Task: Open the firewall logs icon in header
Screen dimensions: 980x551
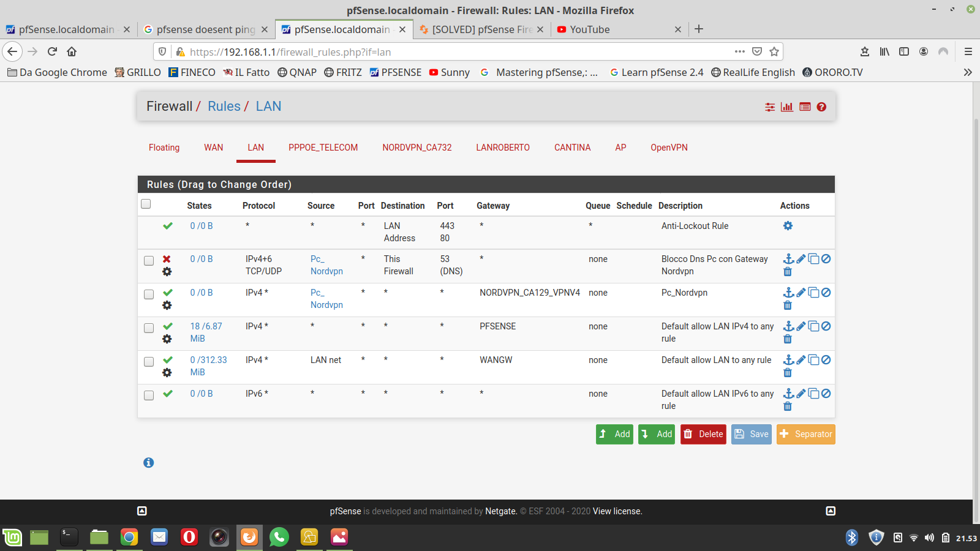Action: (x=805, y=107)
